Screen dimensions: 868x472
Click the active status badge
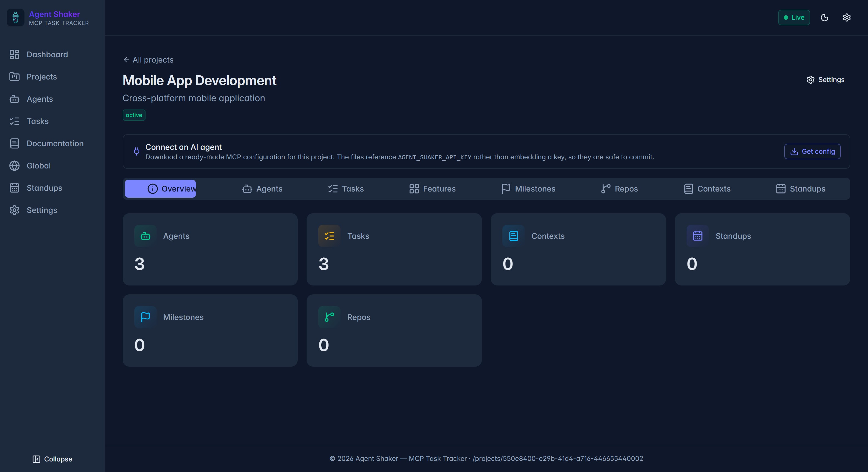coord(134,115)
